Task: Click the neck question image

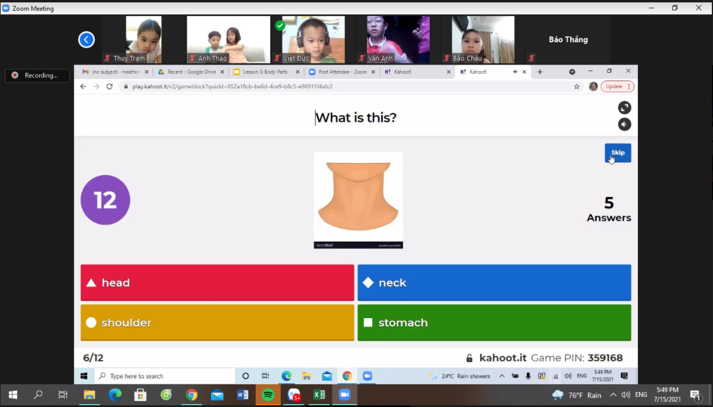Action: [358, 199]
